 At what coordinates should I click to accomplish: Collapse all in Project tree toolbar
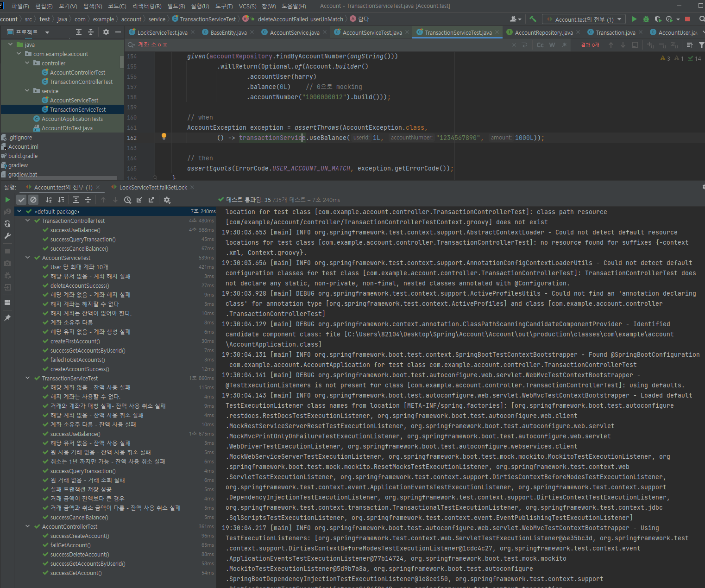click(91, 32)
